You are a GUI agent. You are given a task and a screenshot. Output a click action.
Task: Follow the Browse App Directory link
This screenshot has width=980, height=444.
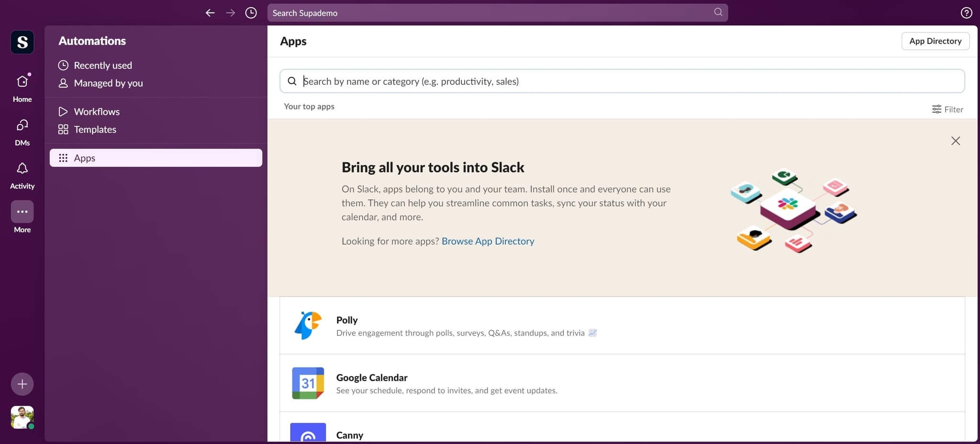tap(488, 241)
